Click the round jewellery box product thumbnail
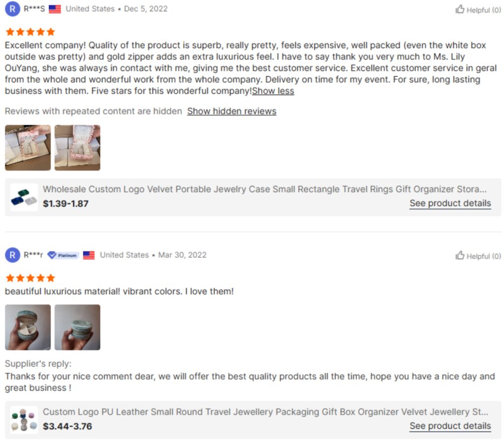 click(x=25, y=418)
